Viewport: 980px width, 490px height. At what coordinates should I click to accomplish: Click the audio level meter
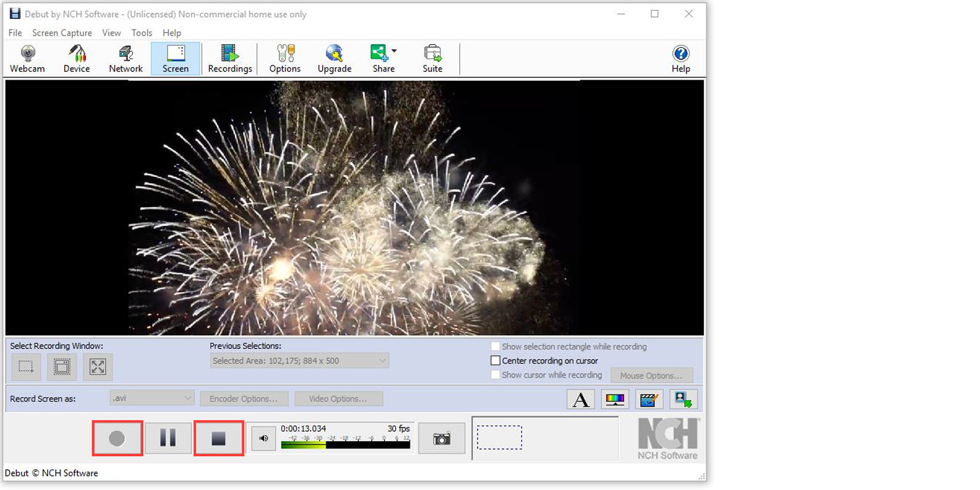tap(345, 445)
